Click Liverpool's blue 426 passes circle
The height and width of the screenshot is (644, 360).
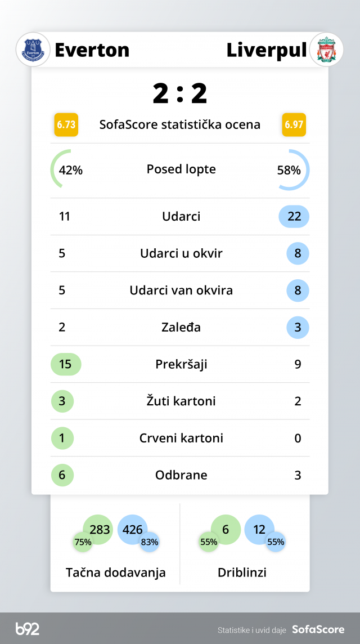pos(133,530)
